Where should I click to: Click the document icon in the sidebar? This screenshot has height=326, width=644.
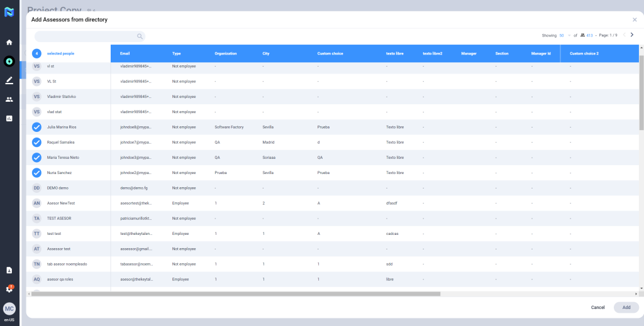tap(9, 270)
